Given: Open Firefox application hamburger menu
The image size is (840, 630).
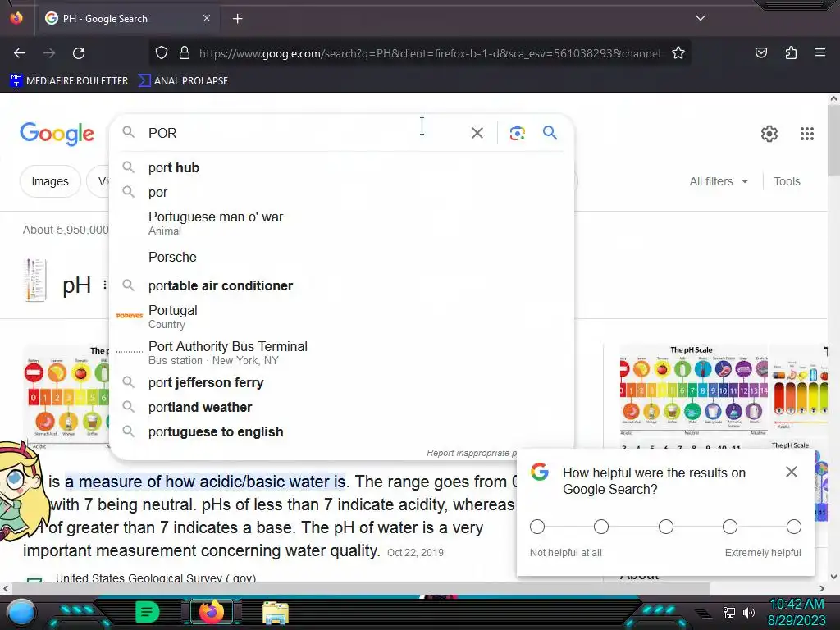Looking at the screenshot, I should 819,53.
